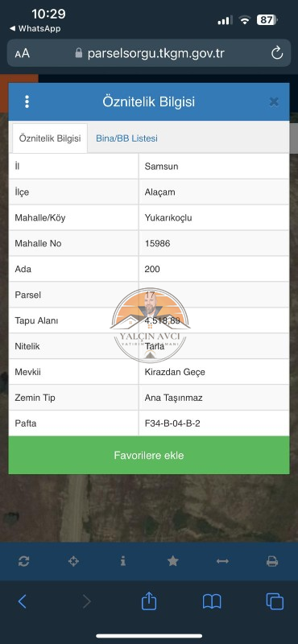
Task: Tap the printer icon
Action: coord(272,561)
